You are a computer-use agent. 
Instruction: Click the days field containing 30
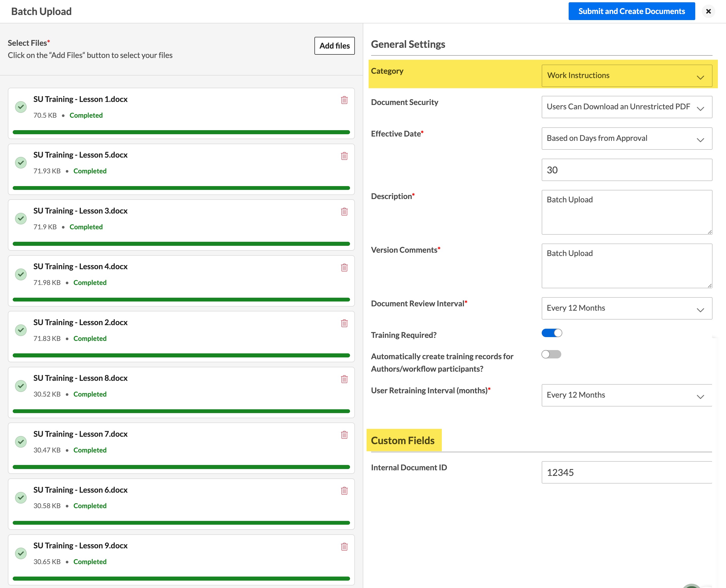[627, 170]
